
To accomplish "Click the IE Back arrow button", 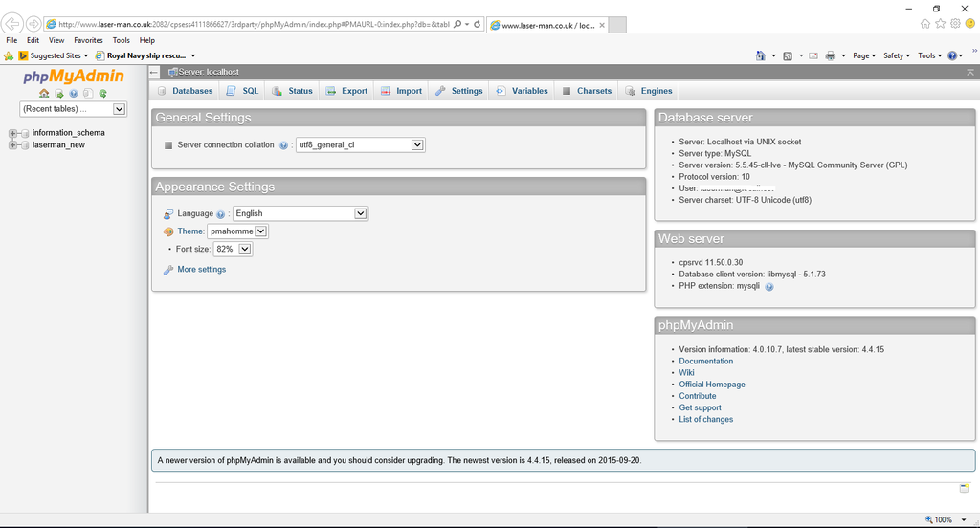I will tap(11, 24).
